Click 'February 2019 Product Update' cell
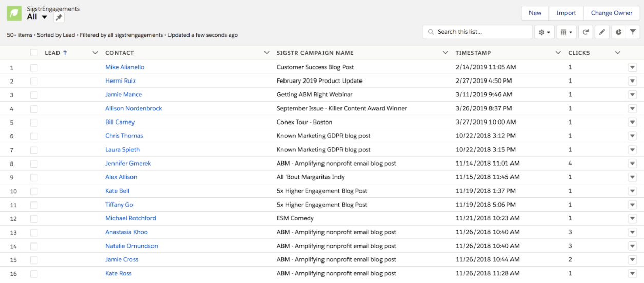 point(319,81)
